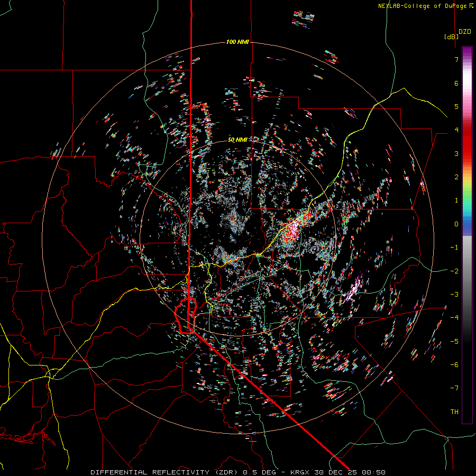Click the "-5" scale value
Image resolution: width=476 pixels, height=476 pixels.
pyautogui.click(x=454, y=342)
